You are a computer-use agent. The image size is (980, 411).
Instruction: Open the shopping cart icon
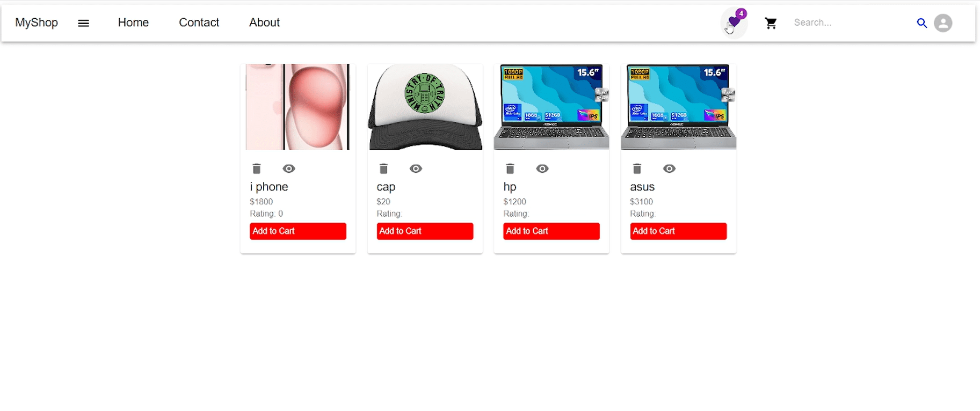tap(771, 23)
